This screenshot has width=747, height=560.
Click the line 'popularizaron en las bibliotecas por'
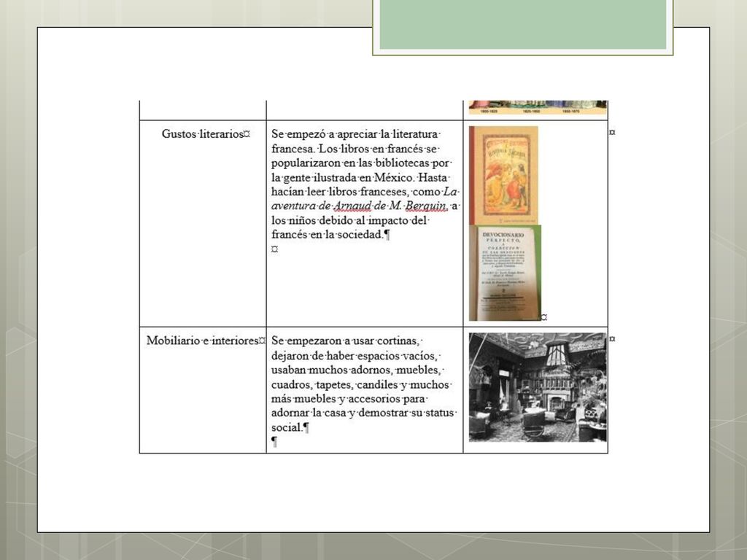pyautogui.click(x=360, y=163)
